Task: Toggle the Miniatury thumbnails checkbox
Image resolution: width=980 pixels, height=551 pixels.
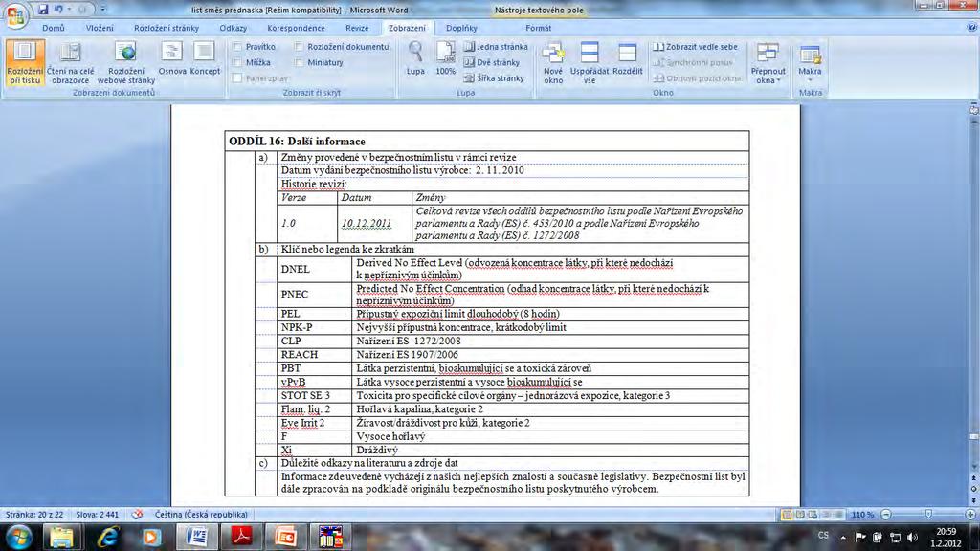Action: point(300,62)
